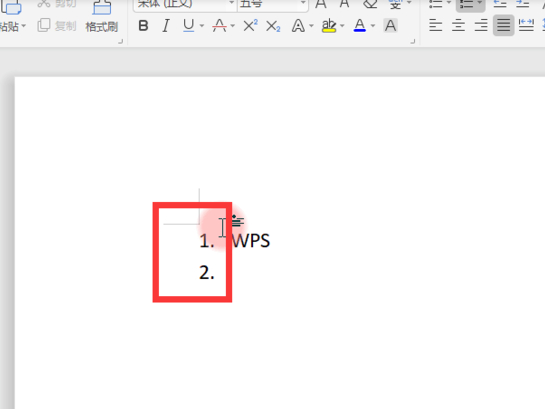Expand font color dropdown arrow
This screenshot has width=545, height=409.
(373, 26)
